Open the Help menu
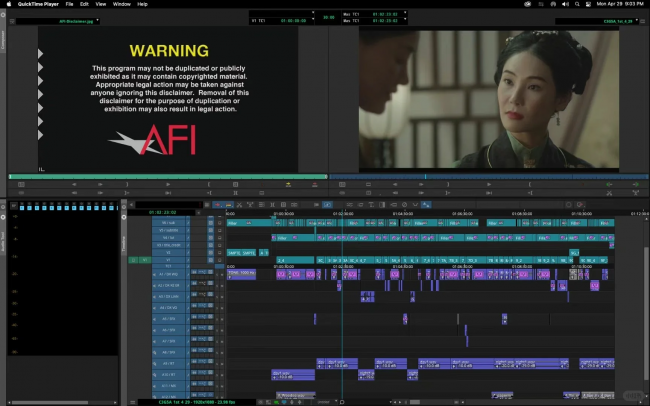 (142, 4)
